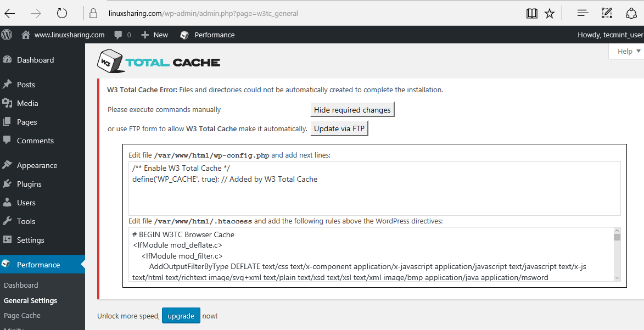
Task: Open comments bubble in admin bar
Action: tap(122, 35)
